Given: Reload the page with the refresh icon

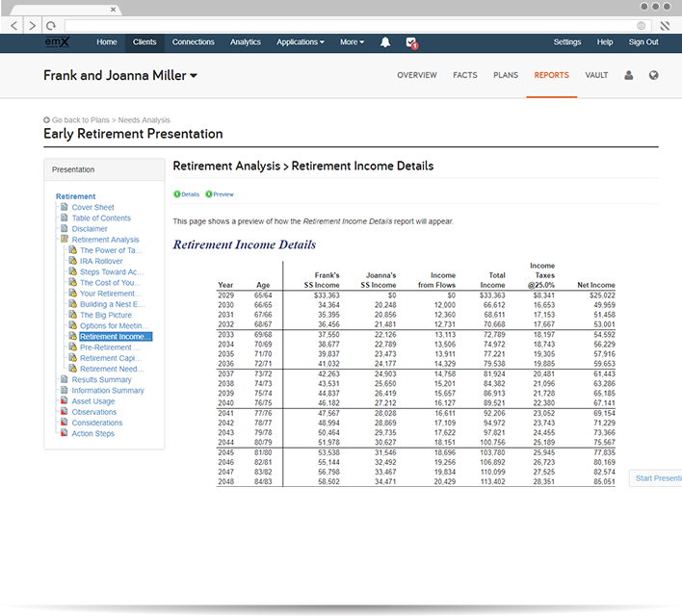Looking at the screenshot, I should pyautogui.click(x=51, y=26).
